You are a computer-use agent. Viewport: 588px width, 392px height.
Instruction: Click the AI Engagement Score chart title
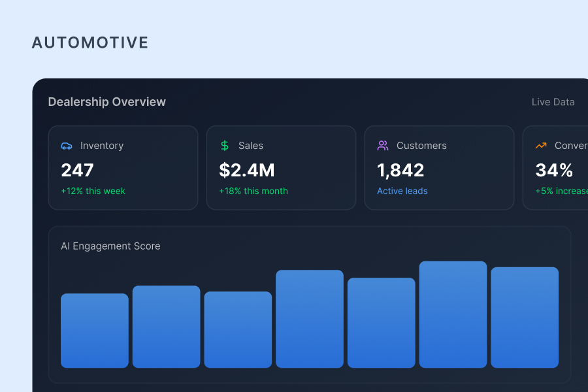coord(110,246)
